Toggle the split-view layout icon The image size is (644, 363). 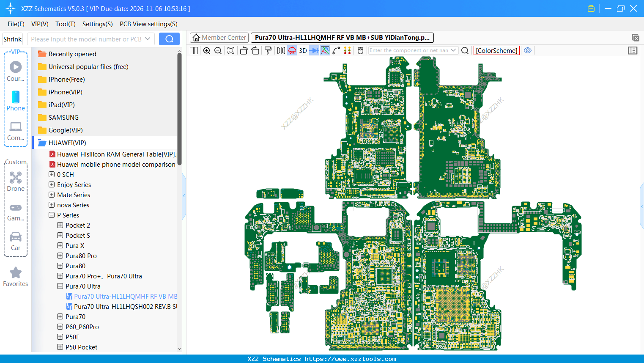[194, 51]
